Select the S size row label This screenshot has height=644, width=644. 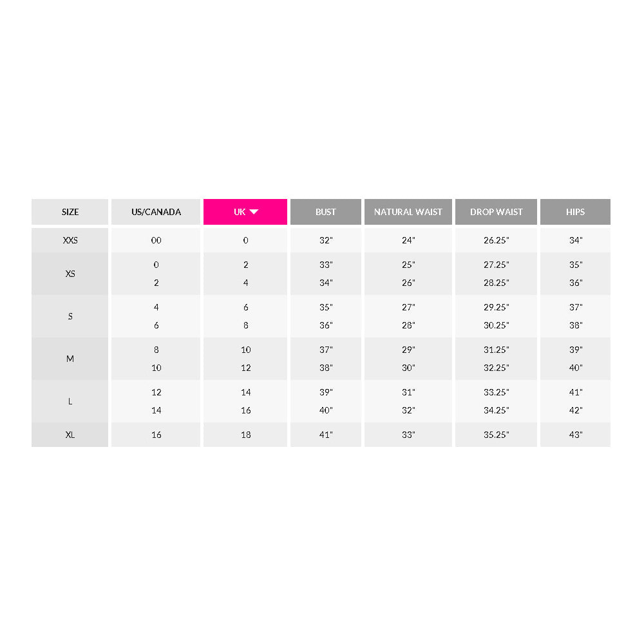coord(70,316)
